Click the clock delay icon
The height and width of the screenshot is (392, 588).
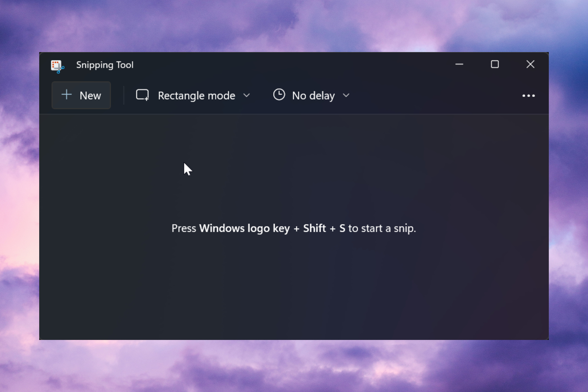click(278, 95)
